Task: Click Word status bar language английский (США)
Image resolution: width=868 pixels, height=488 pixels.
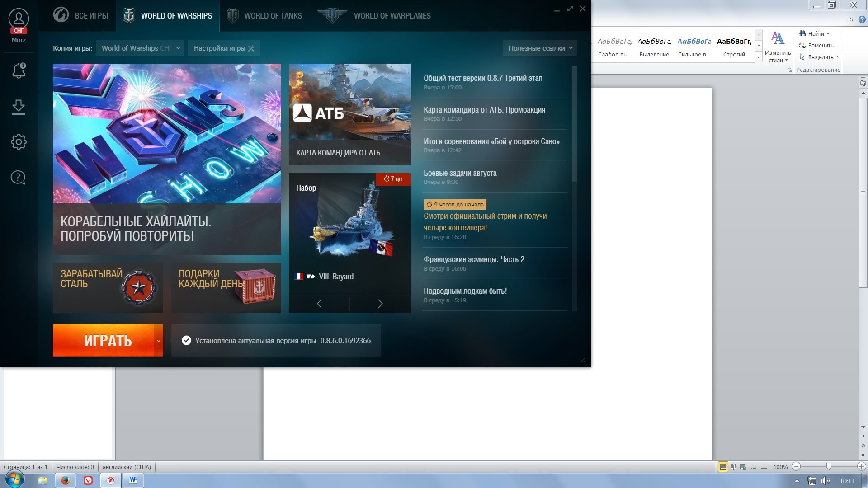Action: click(x=127, y=467)
